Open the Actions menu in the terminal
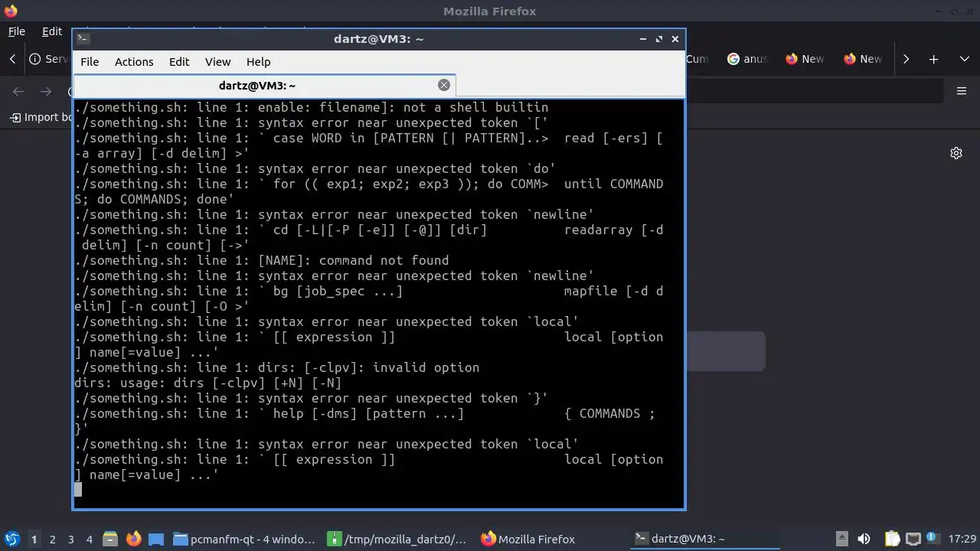The width and height of the screenshot is (980, 551). click(134, 62)
